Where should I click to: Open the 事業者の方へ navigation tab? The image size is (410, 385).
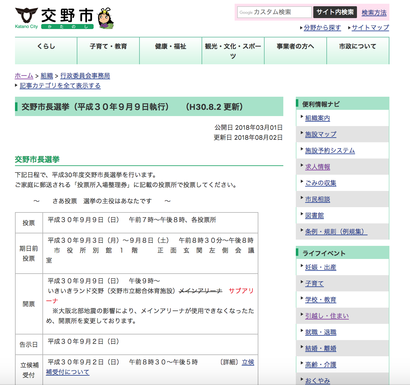[x=295, y=50]
